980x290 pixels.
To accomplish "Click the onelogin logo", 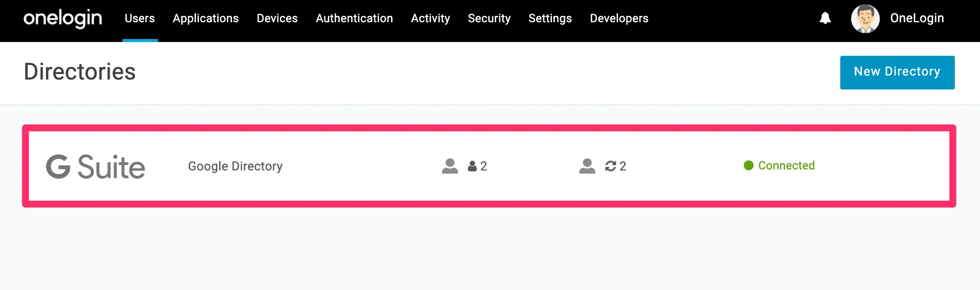I will tap(63, 19).
